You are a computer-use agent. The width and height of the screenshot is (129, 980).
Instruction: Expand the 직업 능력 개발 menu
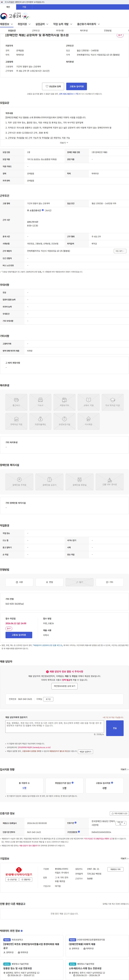[63, 24]
